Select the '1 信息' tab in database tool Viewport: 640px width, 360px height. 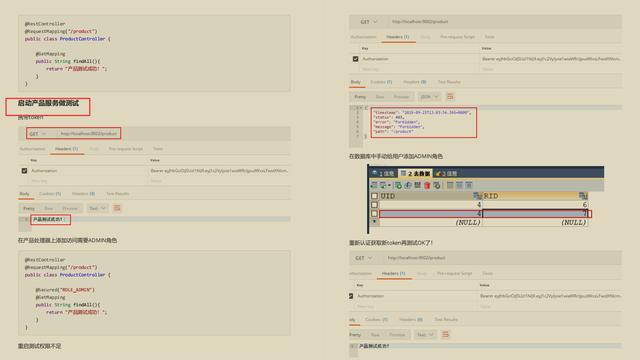pos(382,173)
